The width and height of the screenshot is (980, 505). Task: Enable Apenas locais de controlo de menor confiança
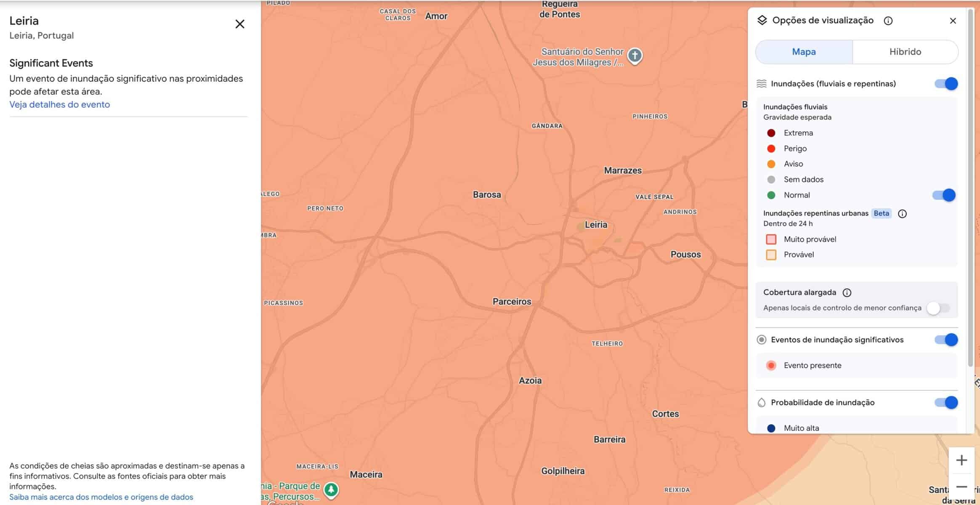938,308
